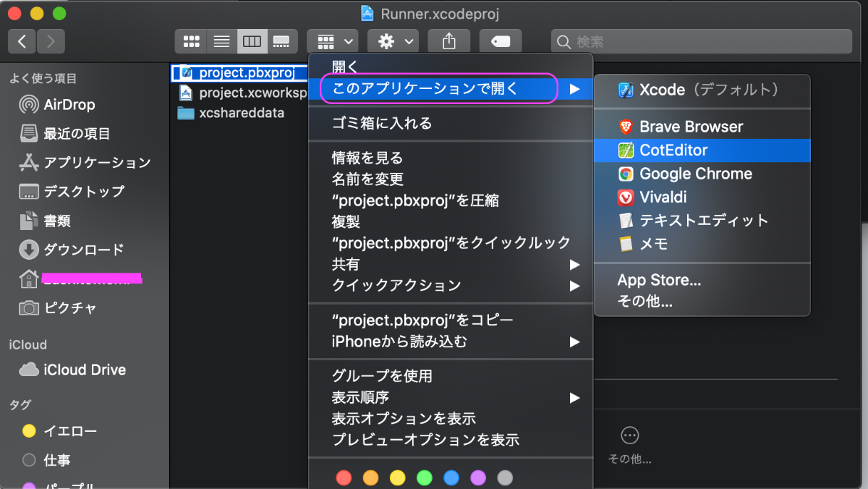The image size is (868, 489).
Task: Switch to list view
Action: point(221,42)
